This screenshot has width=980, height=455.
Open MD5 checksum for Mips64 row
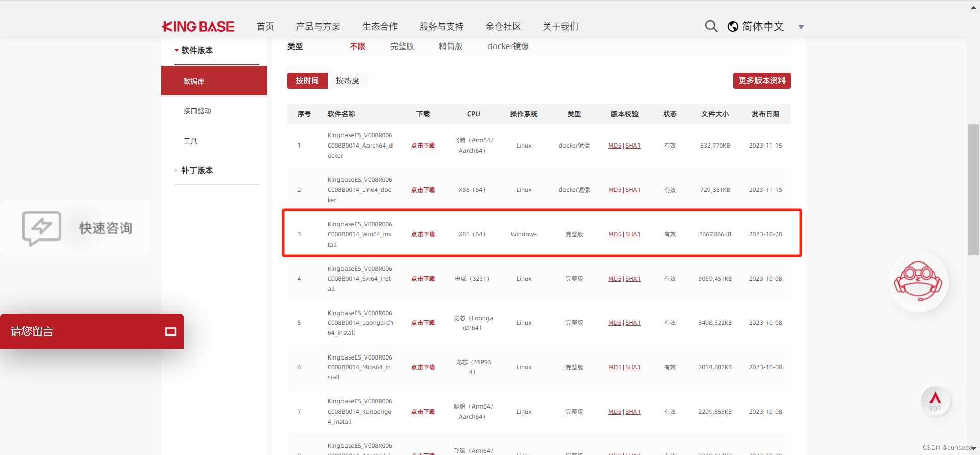[615, 367]
